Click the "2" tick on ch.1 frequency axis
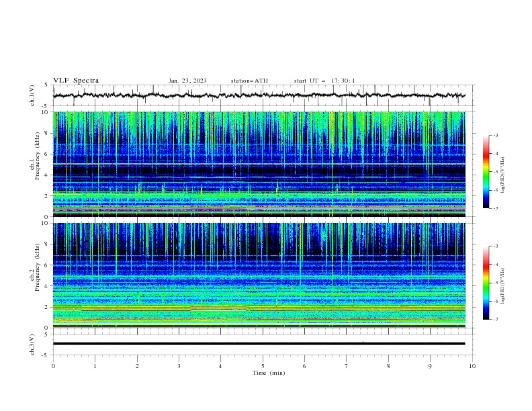 [x=46, y=196]
